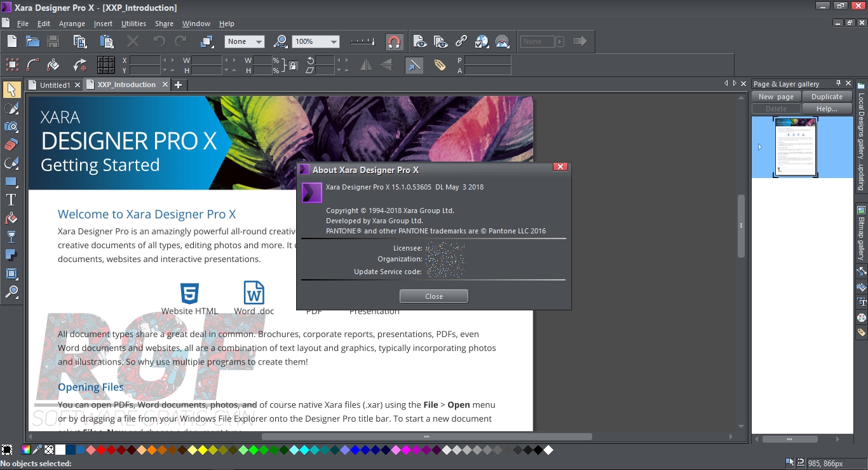Click Close in the About dialog
868x470 pixels.
click(434, 296)
